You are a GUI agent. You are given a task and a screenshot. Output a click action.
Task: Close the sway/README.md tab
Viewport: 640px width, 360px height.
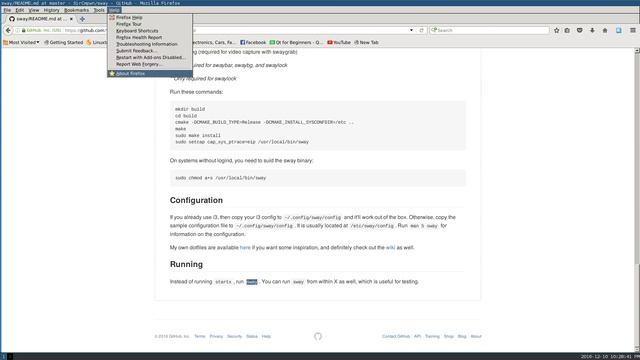pos(71,19)
